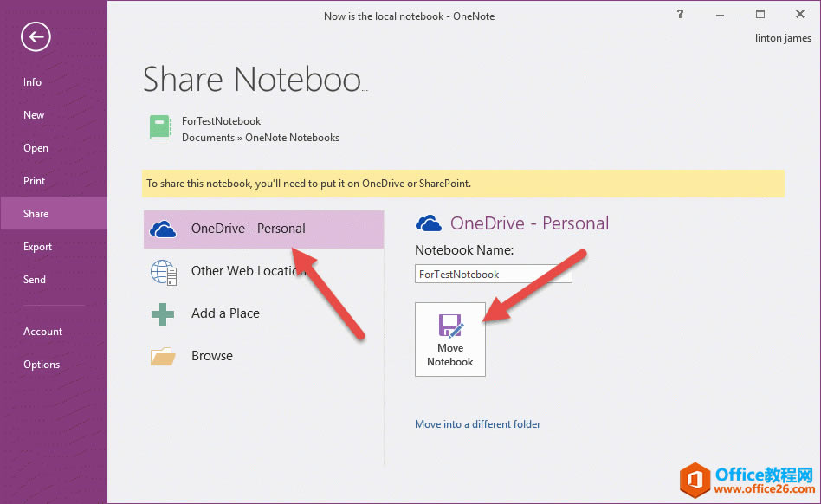Select the Share menu item
This screenshot has height=504, width=821.
pyautogui.click(x=36, y=214)
